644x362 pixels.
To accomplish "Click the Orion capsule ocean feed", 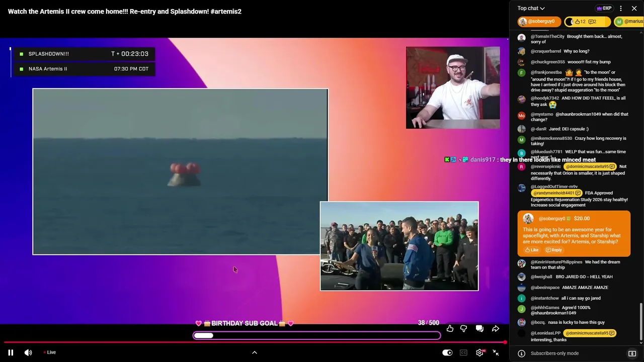I will [180, 171].
